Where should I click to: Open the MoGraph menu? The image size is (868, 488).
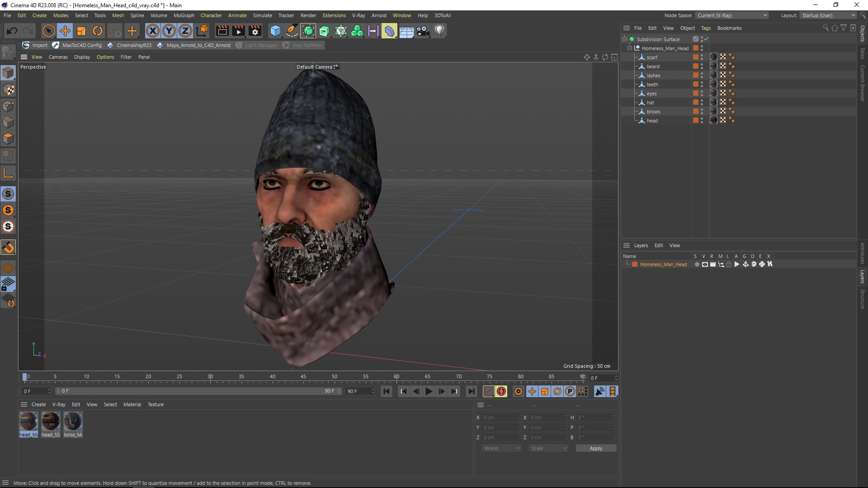[x=184, y=15]
